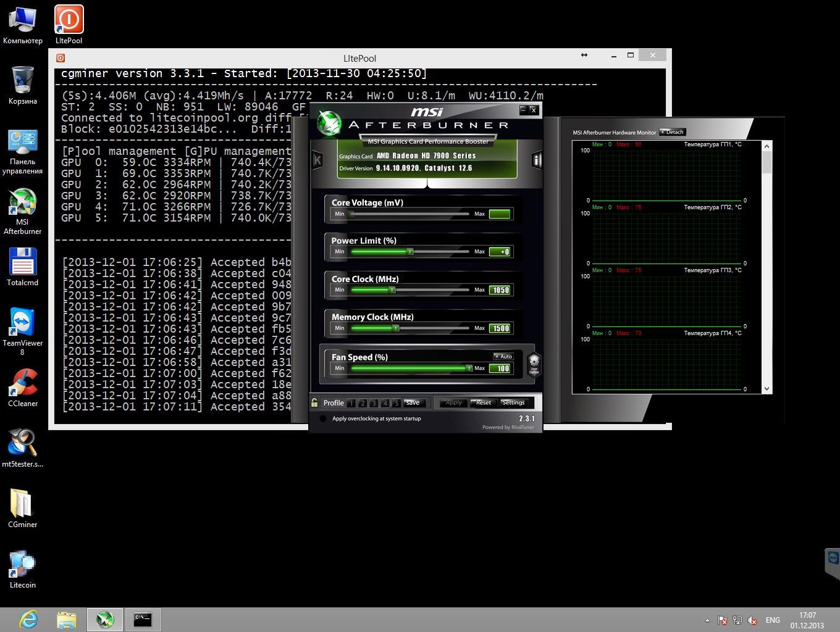Image resolution: width=840 pixels, height=632 pixels.
Task: Switch to MSI Afterburner taskbar button
Action: coord(104,619)
